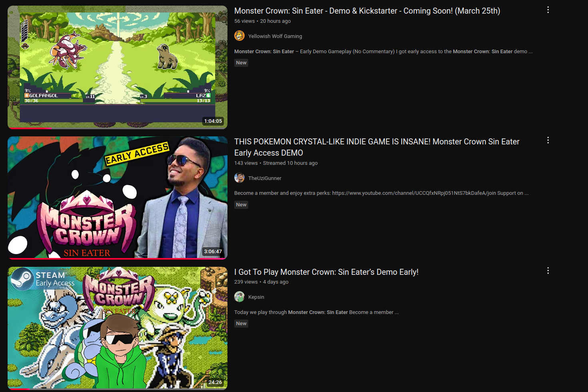The height and width of the screenshot is (392, 588).
Task: Open 'I Got To Play Monster Crown' title
Action: (326, 272)
